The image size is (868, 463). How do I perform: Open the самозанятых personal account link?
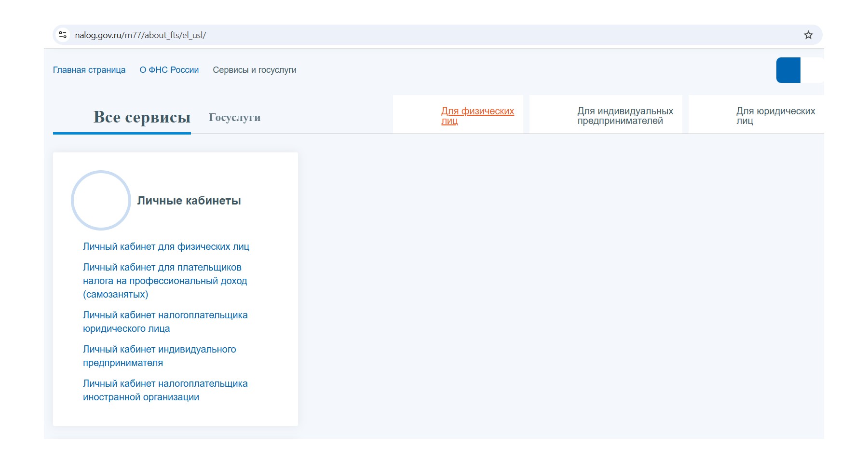click(164, 281)
